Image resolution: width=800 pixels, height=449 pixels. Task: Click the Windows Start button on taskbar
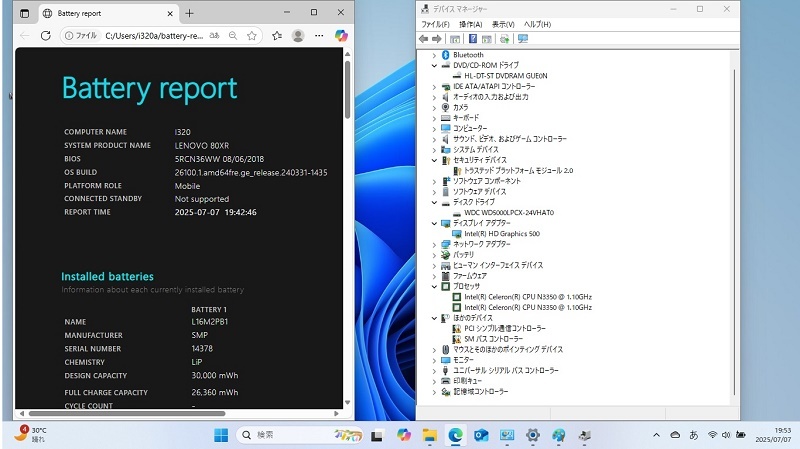(220, 435)
